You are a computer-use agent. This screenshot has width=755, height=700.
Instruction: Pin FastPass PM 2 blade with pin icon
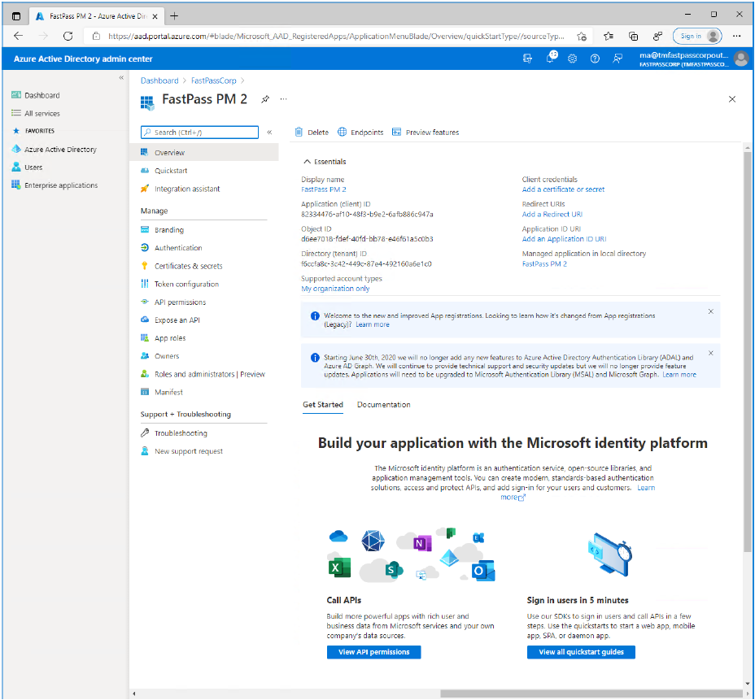pyautogui.click(x=264, y=99)
